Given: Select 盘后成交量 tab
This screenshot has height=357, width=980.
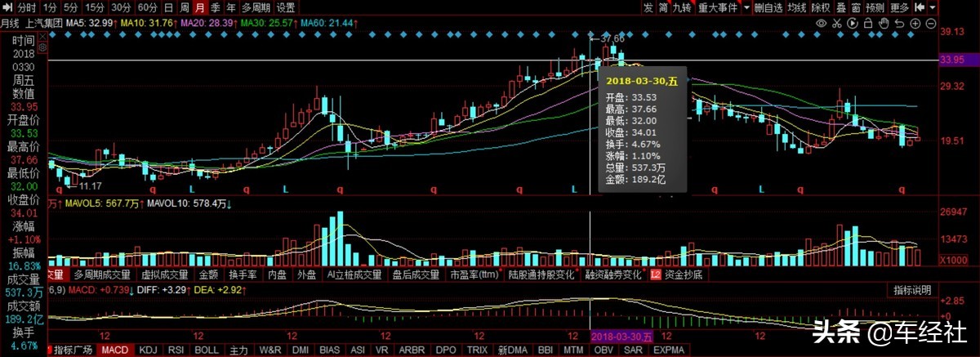Looking at the screenshot, I should [x=416, y=275].
